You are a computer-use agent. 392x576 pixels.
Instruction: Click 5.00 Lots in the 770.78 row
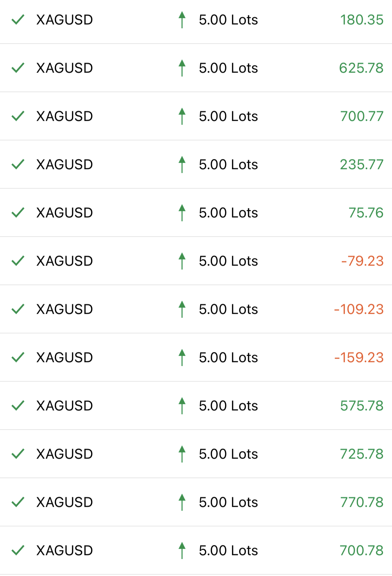[x=228, y=502]
